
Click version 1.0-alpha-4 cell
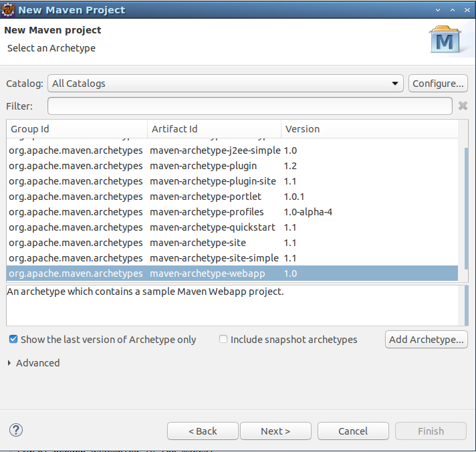pyautogui.click(x=308, y=212)
